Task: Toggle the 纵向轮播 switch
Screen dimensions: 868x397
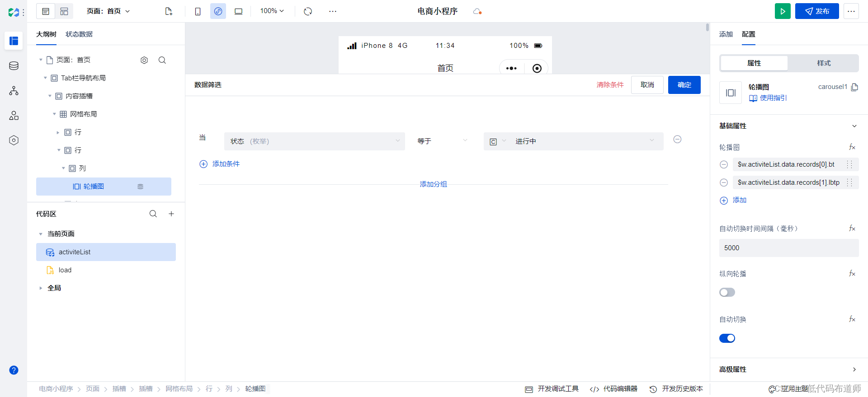Action: point(727,293)
